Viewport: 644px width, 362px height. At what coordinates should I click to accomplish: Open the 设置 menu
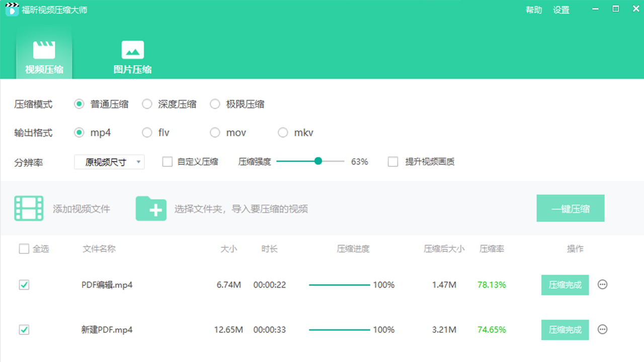click(561, 10)
